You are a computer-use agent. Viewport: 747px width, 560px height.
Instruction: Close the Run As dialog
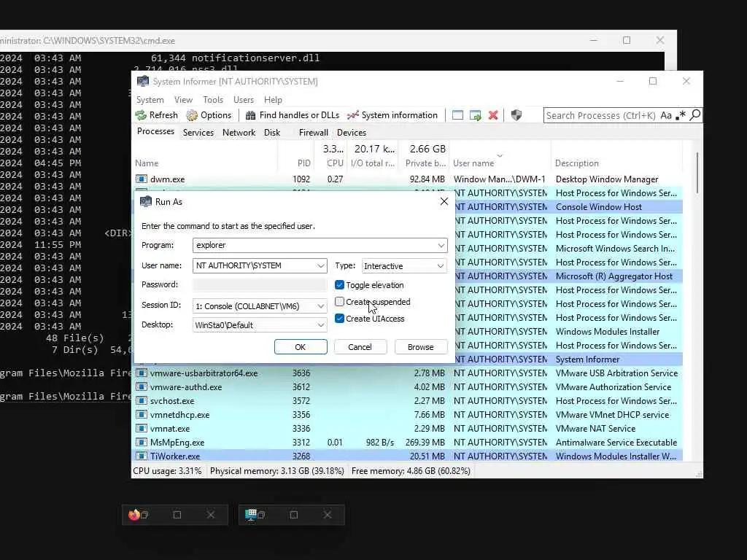(x=444, y=201)
